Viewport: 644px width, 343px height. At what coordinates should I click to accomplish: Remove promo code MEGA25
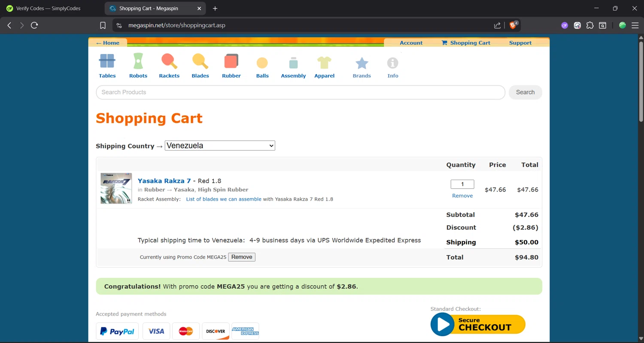point(242,257)
